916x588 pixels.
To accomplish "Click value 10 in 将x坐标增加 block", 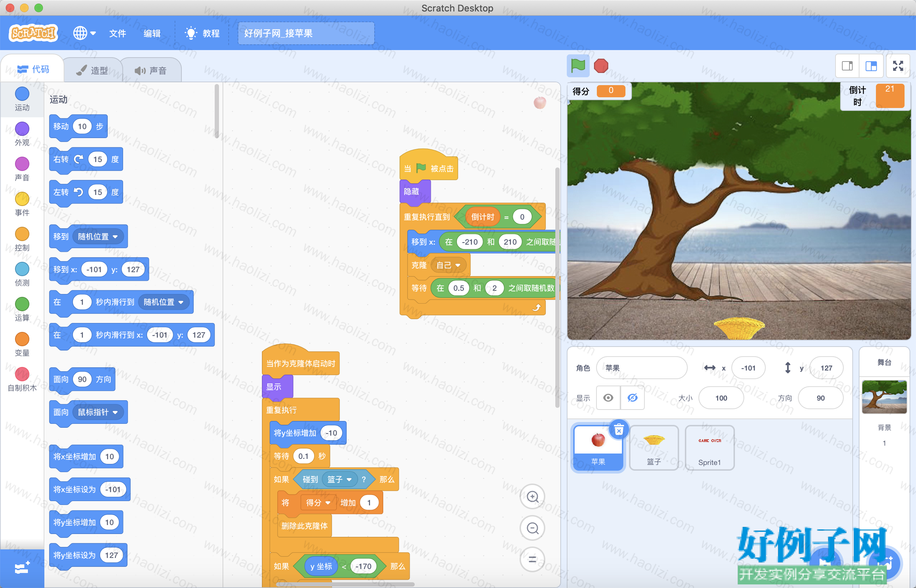I will (x=109, y=457).
